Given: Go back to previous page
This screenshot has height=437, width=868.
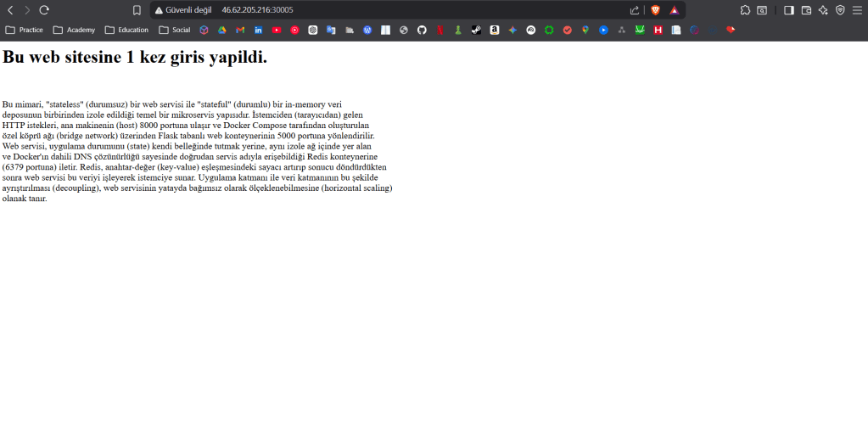Looking at the screenshot, I should (x=10, y=10).
